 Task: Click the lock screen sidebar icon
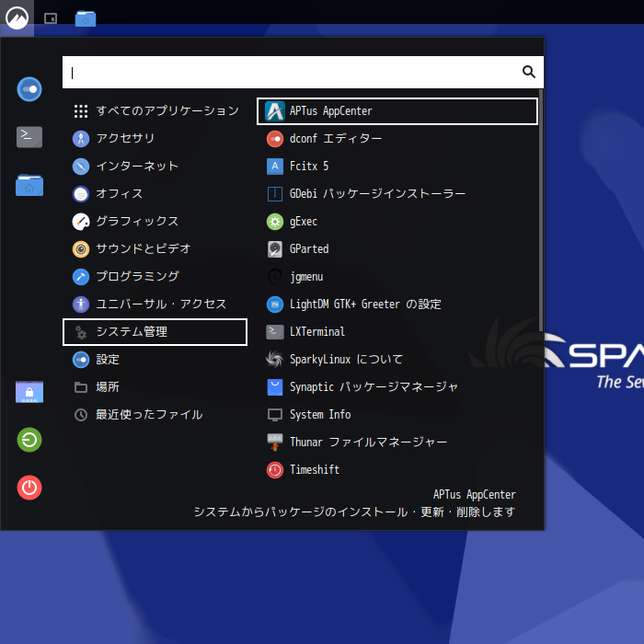[x=29, y=392]
